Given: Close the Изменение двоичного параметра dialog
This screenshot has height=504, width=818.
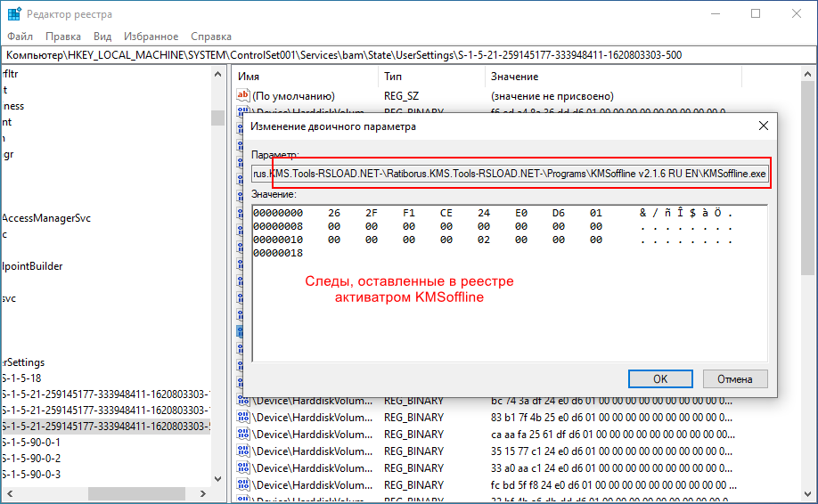Looking at the screenshot, I should 763,126.
